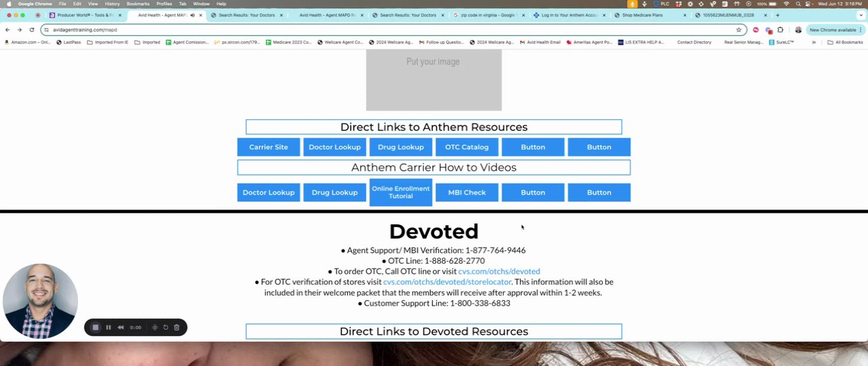Image resolution: width=868 pixels, height=366 pixels.
Task: Open the Agent Comission bookmark
Action: coord(187,42)
